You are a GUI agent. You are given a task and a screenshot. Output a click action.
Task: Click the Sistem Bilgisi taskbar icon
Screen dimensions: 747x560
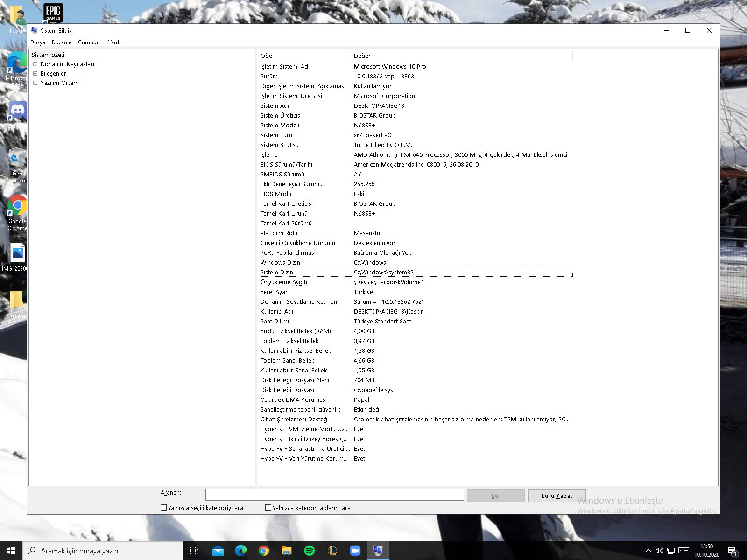[x=378, y=551]
